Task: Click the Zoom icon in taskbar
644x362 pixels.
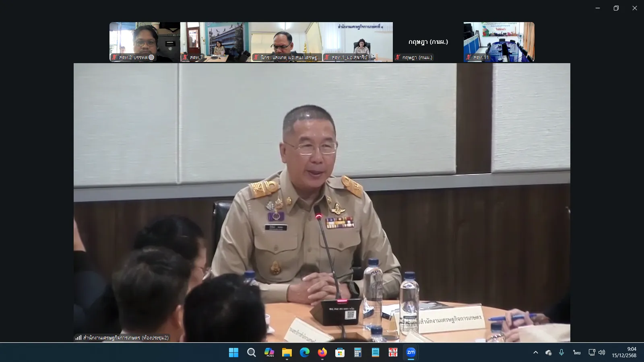Action: point(411,353)
